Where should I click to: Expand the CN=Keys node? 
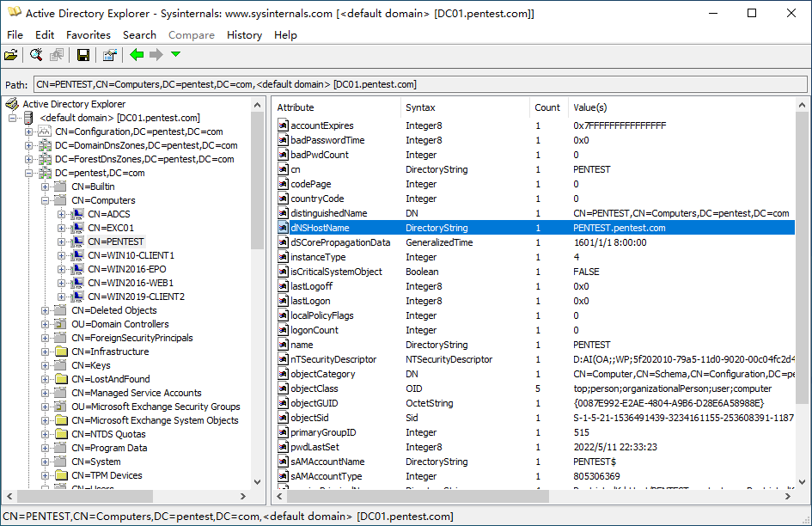click(x=45, y=365)
